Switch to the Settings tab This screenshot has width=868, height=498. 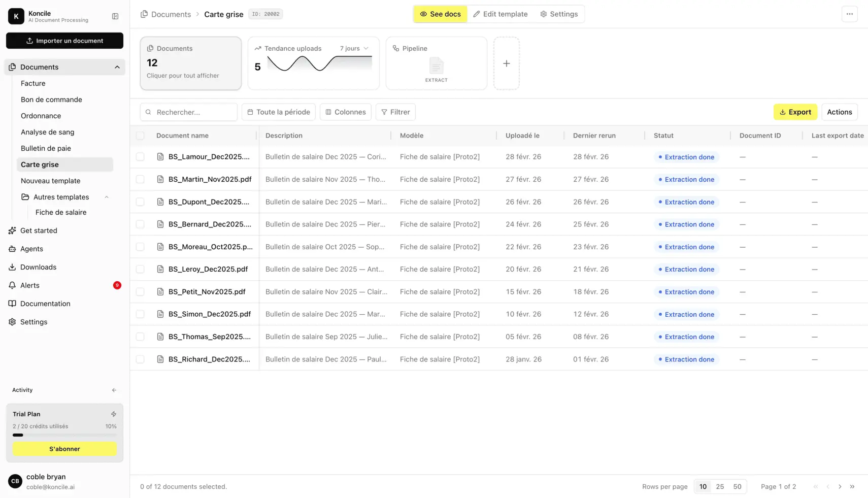(x=559, y=14)
